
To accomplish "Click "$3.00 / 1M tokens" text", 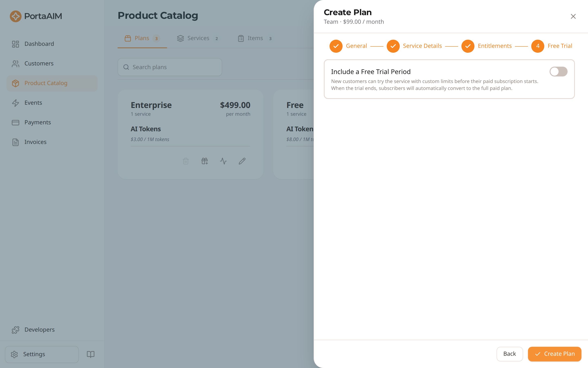I will [150, 139].
